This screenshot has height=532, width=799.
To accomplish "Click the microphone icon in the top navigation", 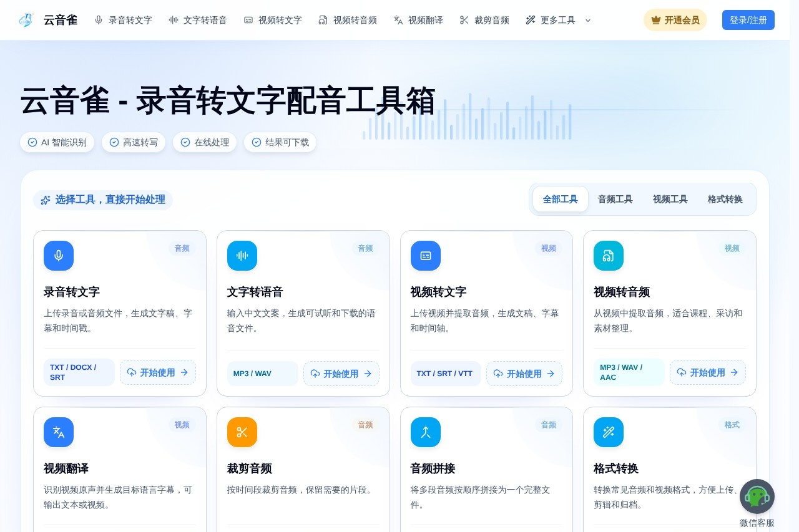I will [x=99, y=20].
